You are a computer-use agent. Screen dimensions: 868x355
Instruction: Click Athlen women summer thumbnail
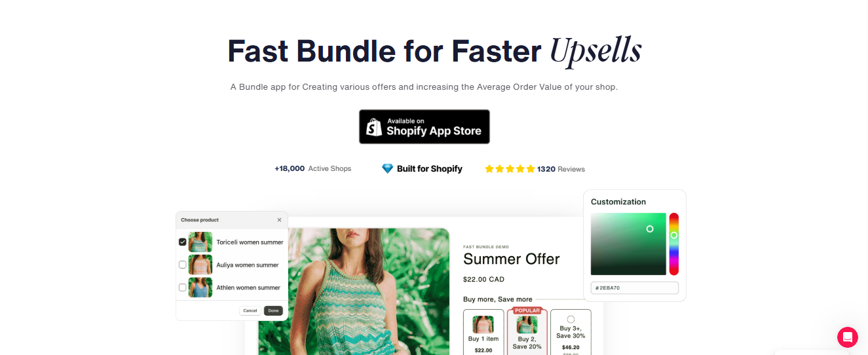(x=200, y=288)
